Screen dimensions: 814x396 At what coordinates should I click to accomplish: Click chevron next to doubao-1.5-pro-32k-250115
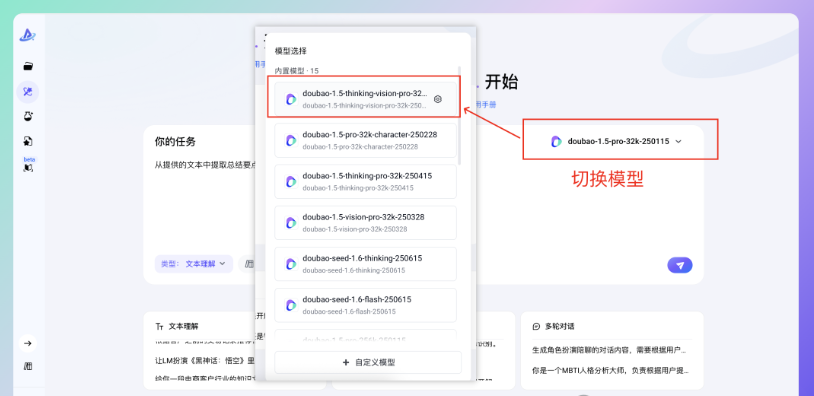coord(679,141)
